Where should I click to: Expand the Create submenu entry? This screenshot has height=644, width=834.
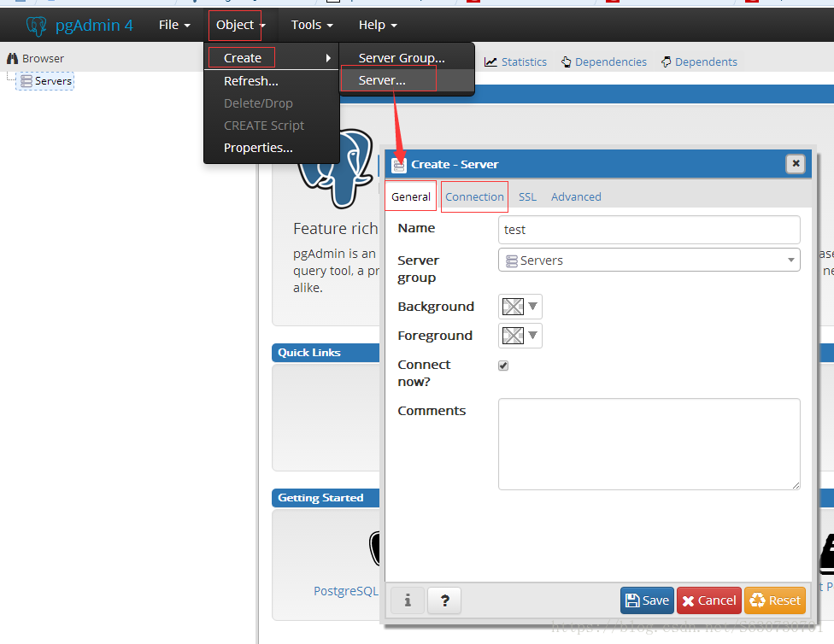pos(272,58)
